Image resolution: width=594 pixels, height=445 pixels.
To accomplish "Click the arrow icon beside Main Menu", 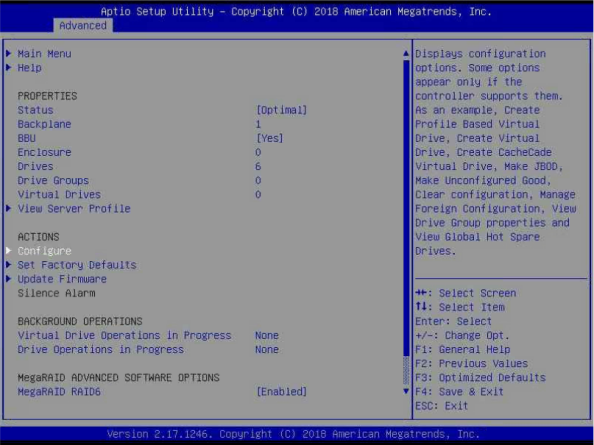I will tap(8, 53).
